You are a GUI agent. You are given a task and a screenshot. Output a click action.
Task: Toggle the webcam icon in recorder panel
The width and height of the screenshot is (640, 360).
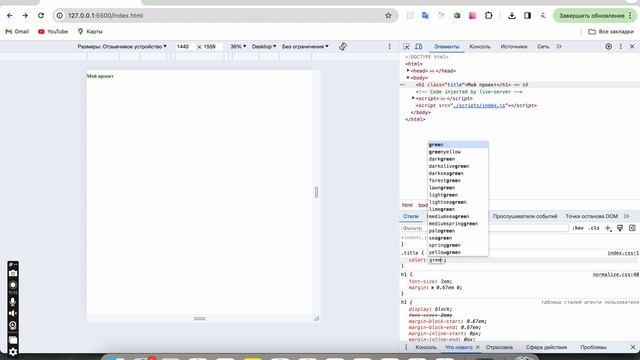tap(13, 325)
